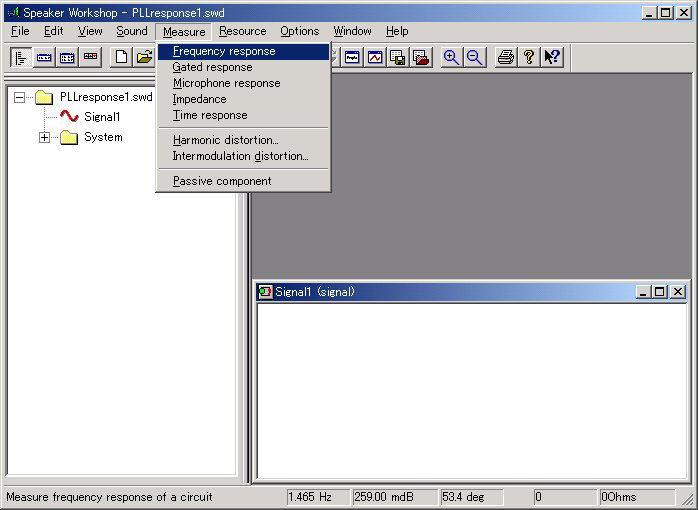Click the Print toolbar icon

[x=506, y=57]
